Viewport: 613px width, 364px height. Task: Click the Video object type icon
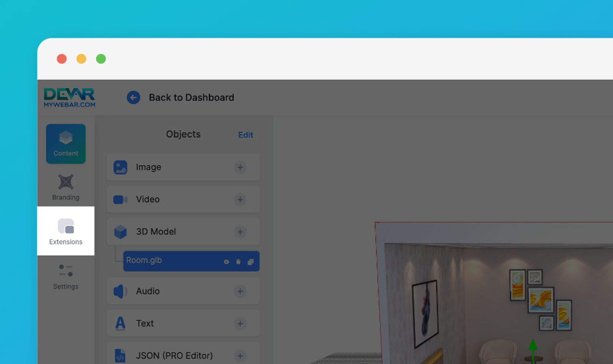(x=120, y=199)
